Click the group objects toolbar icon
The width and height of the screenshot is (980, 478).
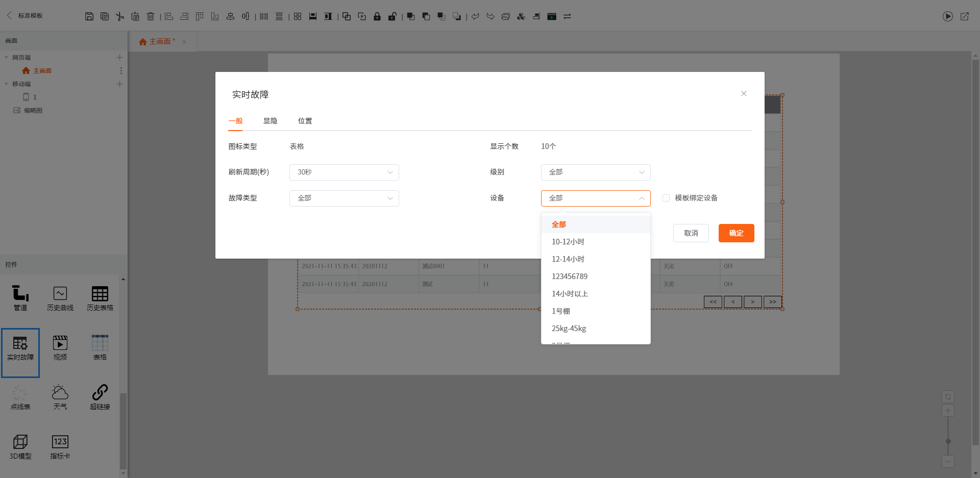coord(347,16)
